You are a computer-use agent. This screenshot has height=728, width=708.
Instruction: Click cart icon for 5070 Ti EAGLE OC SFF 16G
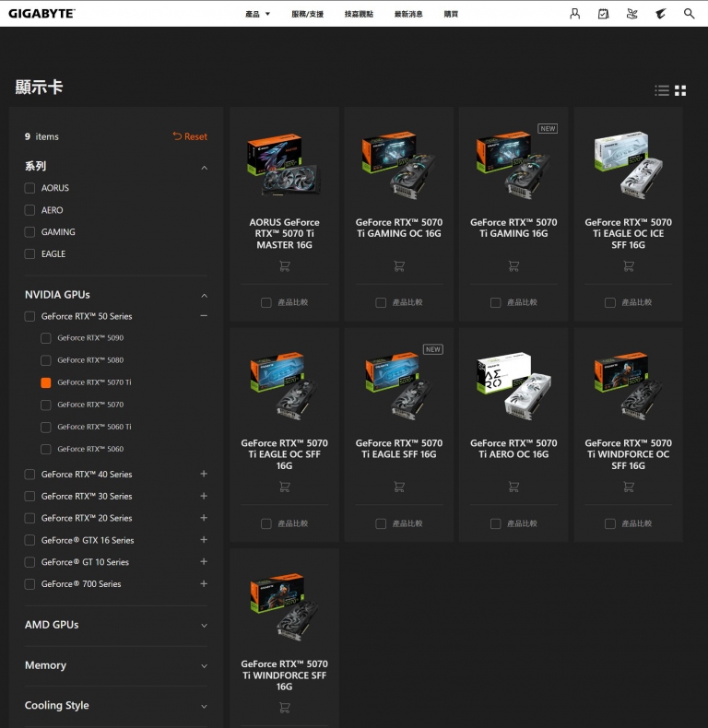[x=284, y=487]
